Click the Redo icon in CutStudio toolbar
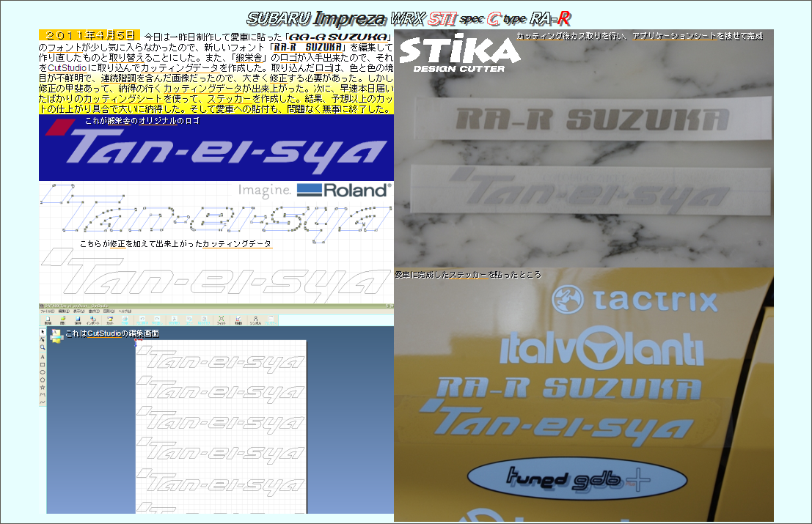The image size is (812, 524). tap(158, 320)
